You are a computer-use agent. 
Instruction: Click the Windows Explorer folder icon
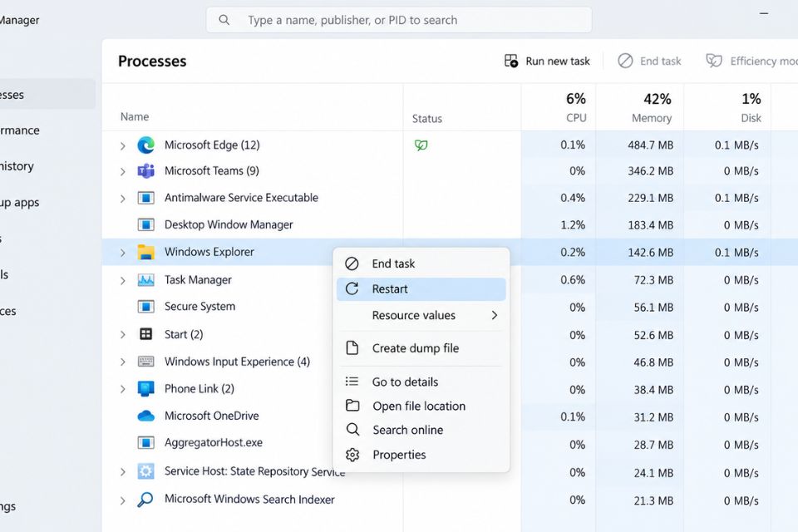(x=146, y=252)
